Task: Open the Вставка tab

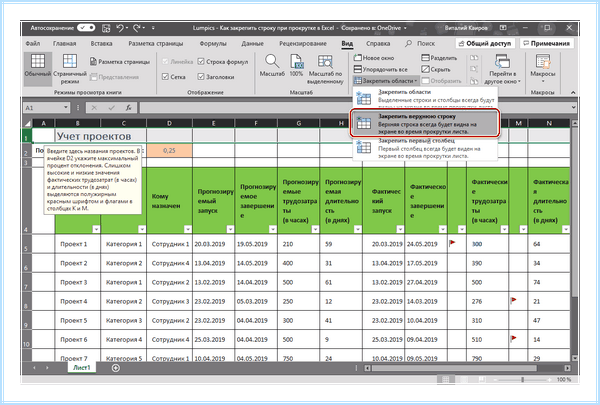Action: [x=101, y=43]
